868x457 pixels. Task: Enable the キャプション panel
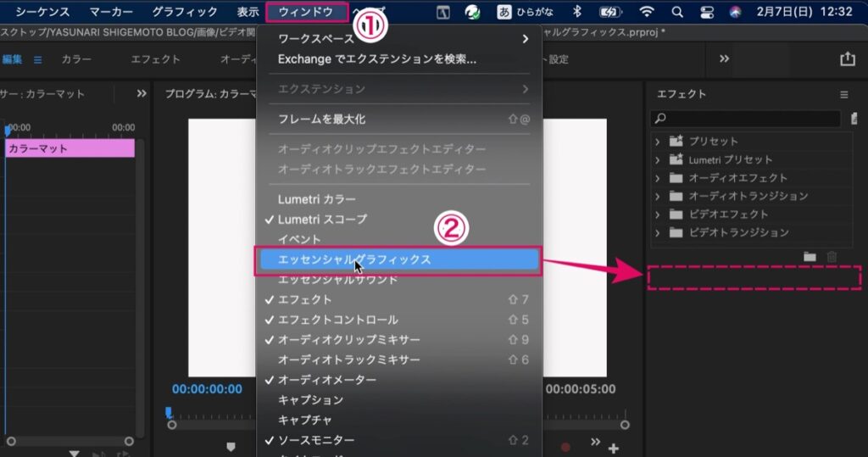(x=399, y=400)
